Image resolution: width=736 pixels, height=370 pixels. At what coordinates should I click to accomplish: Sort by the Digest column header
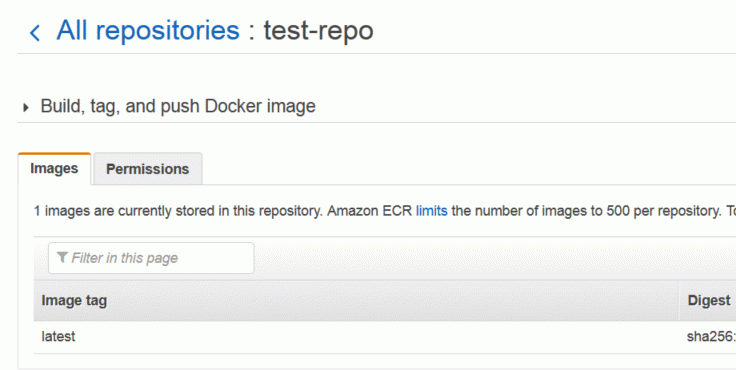click(x=709, y=301)
